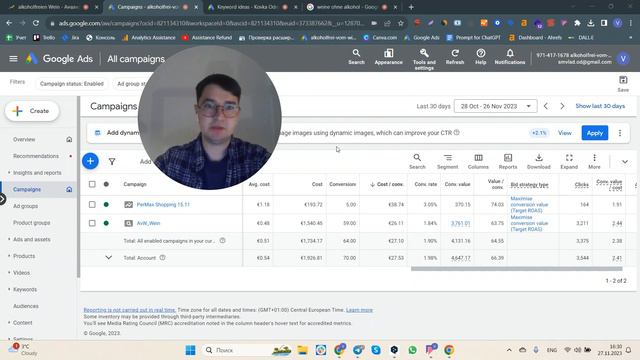
Task: Tick the PerMax Shopping 15.11 checkbox
Action: [x=92, y=204]
